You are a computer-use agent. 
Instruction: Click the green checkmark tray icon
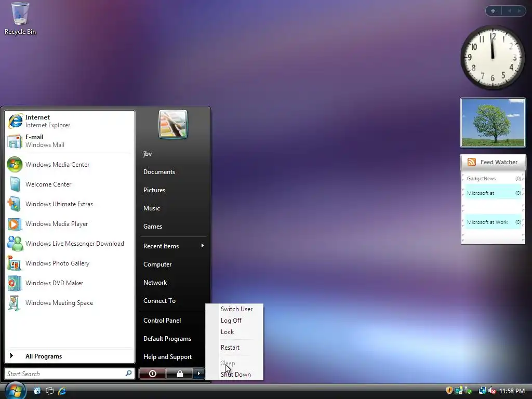[468, 391]
